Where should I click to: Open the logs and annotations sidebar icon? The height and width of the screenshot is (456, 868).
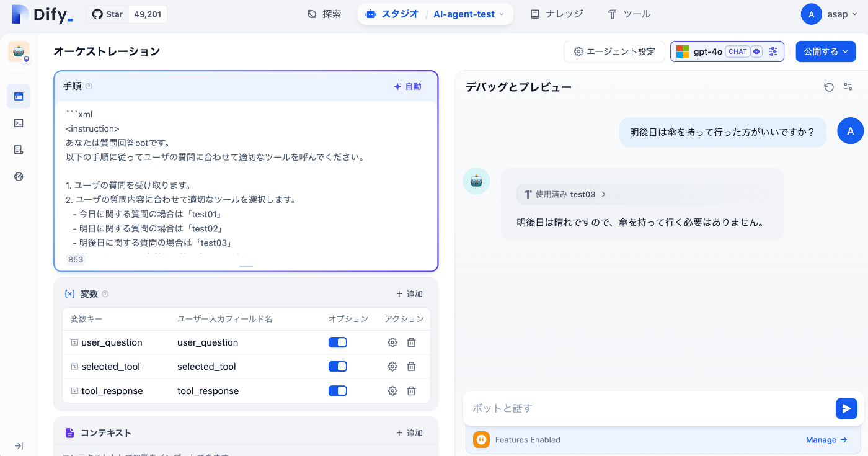click(19, 150)
